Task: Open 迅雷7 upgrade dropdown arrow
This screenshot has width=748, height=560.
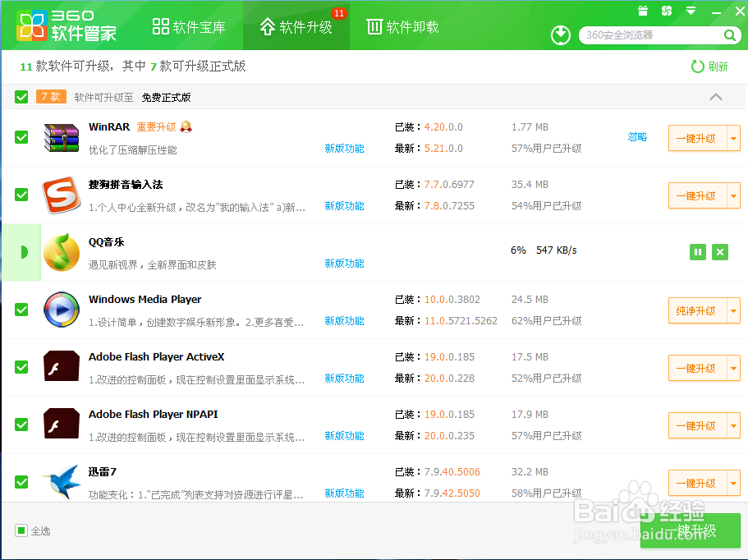Action: tap(733, 483)
